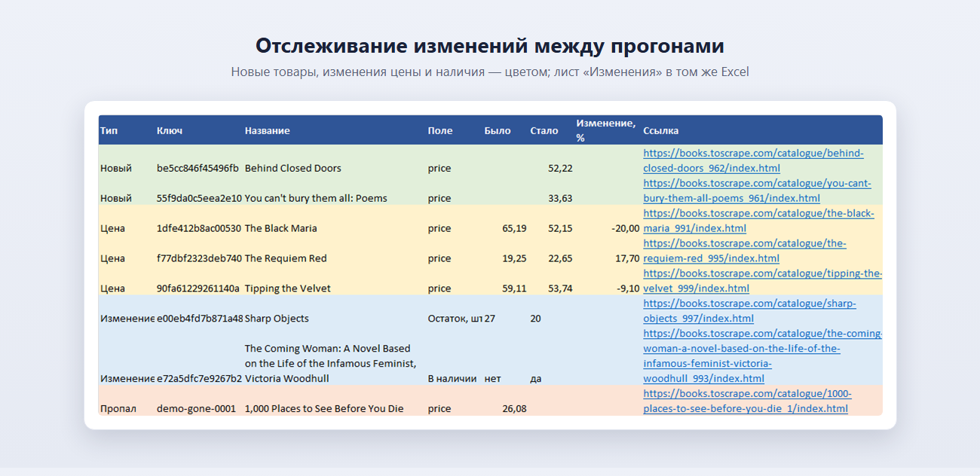
Task: Select the key cell 1dfe412b8ac00530
Action: [199, 228]
